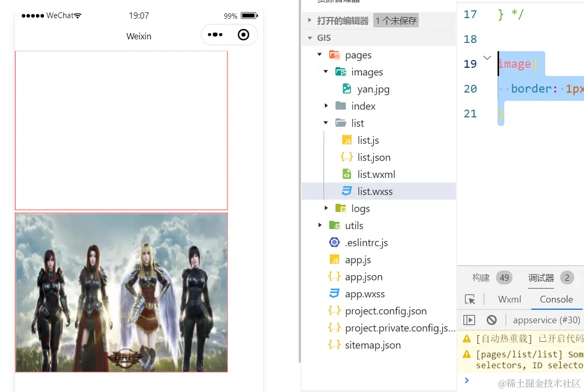Click the app.json braces icon
This screenshot has height=392, width=584.
click(x=334, y=276)
